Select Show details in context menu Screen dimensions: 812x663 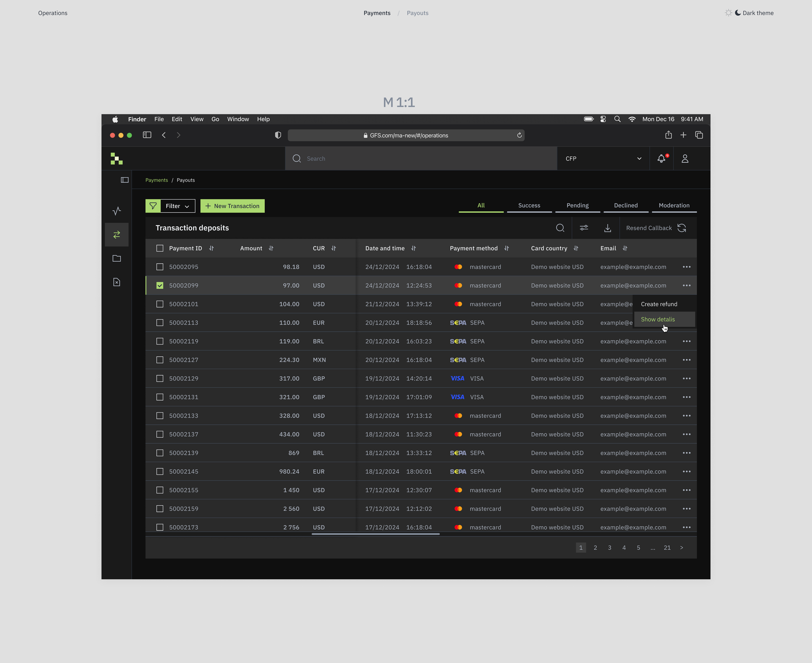point(658,319)
